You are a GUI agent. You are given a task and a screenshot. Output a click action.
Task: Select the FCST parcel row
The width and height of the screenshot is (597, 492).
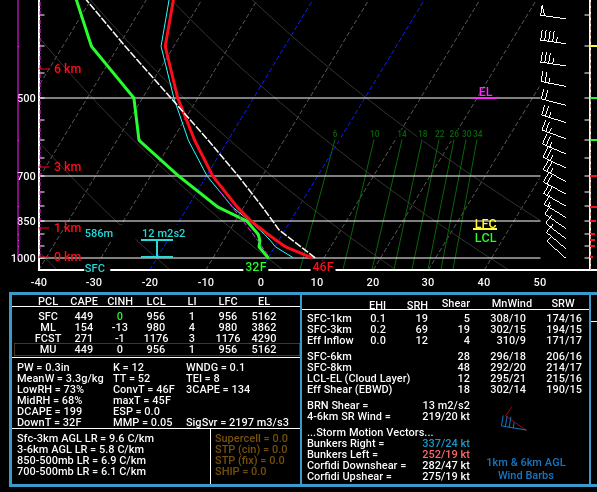(157, 339)
